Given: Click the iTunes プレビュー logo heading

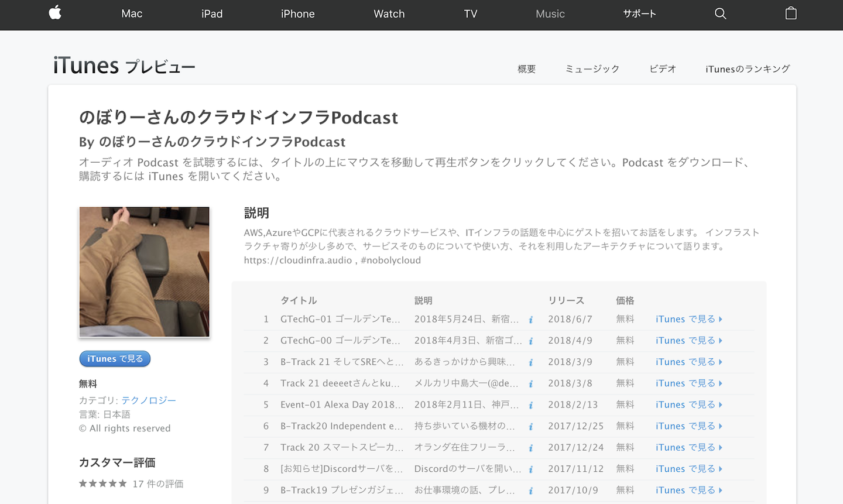Looking at the screenshot, I should click(x=124, y=66).
